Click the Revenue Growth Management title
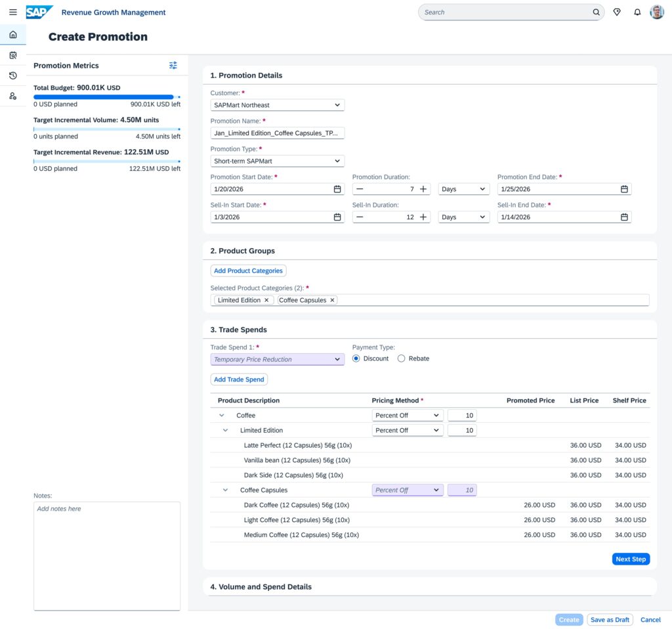This screenshot has height=629, width=672. [x=113, y=12]
